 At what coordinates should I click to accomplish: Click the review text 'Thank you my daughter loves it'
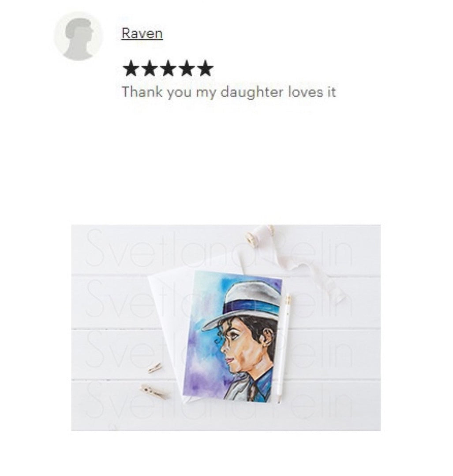pyautogui.click(x=229, y=92)
